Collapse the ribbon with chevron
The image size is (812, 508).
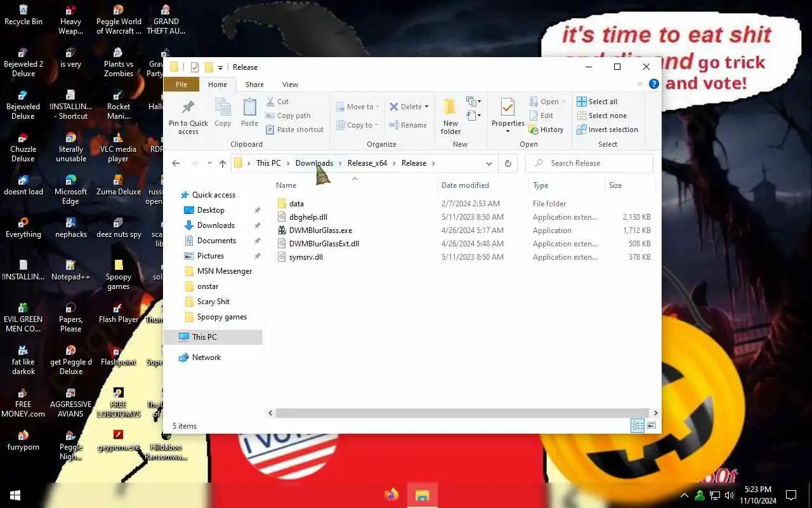coord(641,84)
